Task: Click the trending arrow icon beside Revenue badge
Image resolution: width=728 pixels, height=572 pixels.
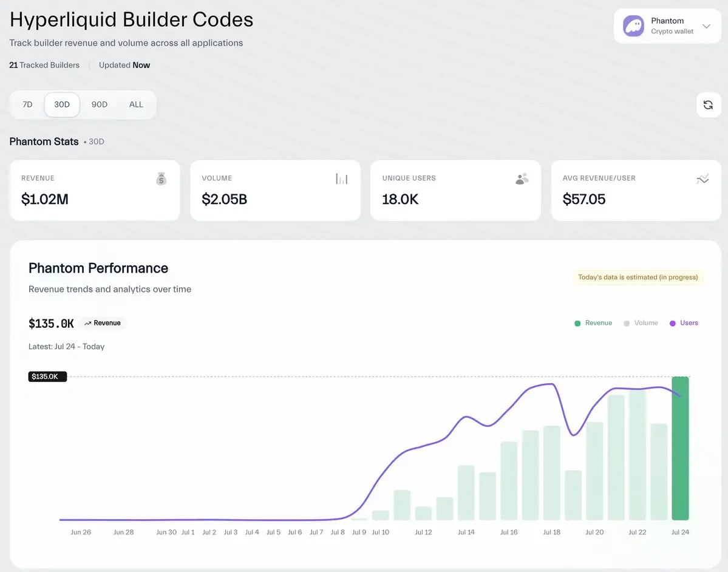Action: (88, 323)
